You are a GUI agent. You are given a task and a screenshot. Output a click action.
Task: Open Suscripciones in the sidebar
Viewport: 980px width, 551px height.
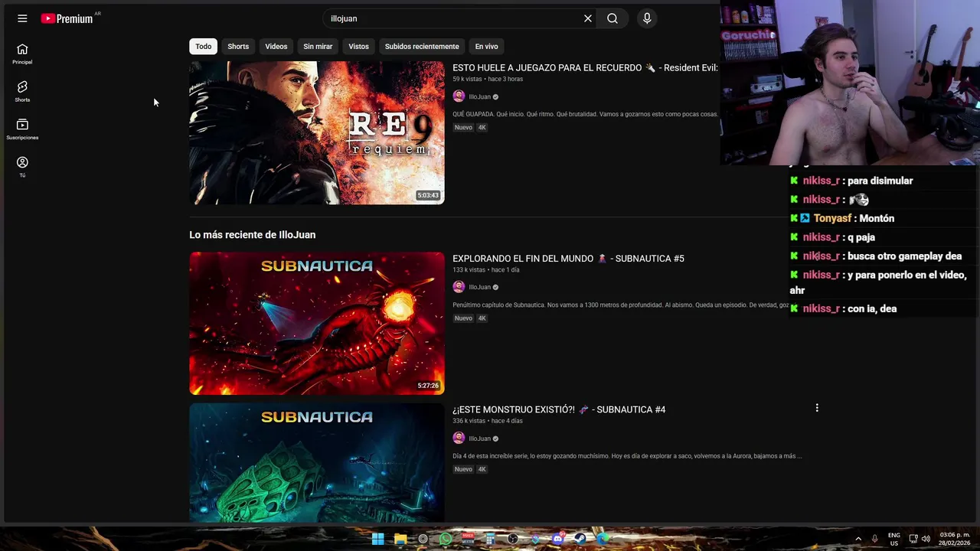pos(22,129)
